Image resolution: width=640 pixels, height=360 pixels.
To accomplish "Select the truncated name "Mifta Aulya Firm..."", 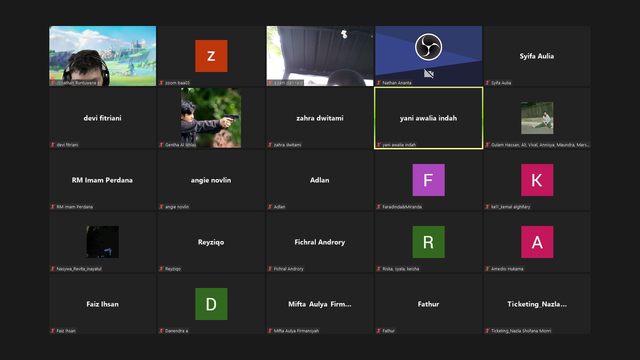I will click(x=320, y=304).
